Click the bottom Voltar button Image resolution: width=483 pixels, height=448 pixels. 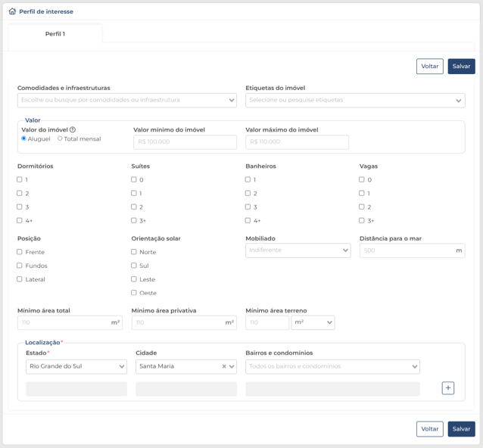pyautogui.click(x=430, y=429)
